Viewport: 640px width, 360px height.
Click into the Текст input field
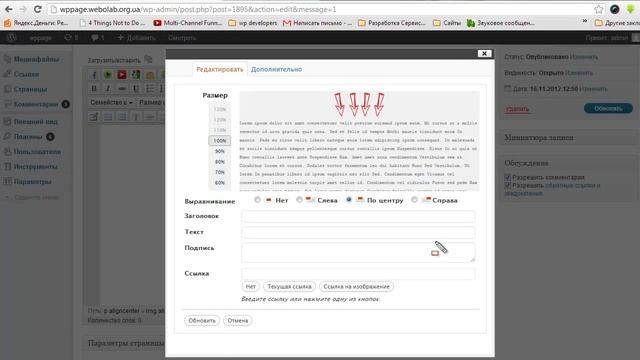pyautogui.click(x=358, y=232)
